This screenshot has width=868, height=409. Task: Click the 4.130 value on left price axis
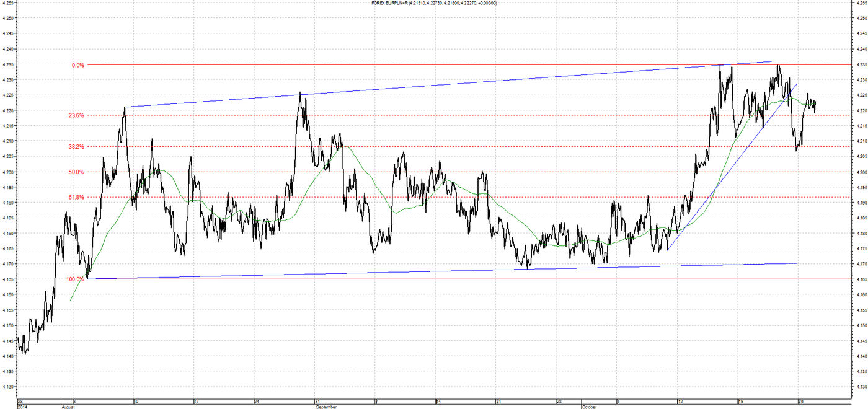point(8,387)
